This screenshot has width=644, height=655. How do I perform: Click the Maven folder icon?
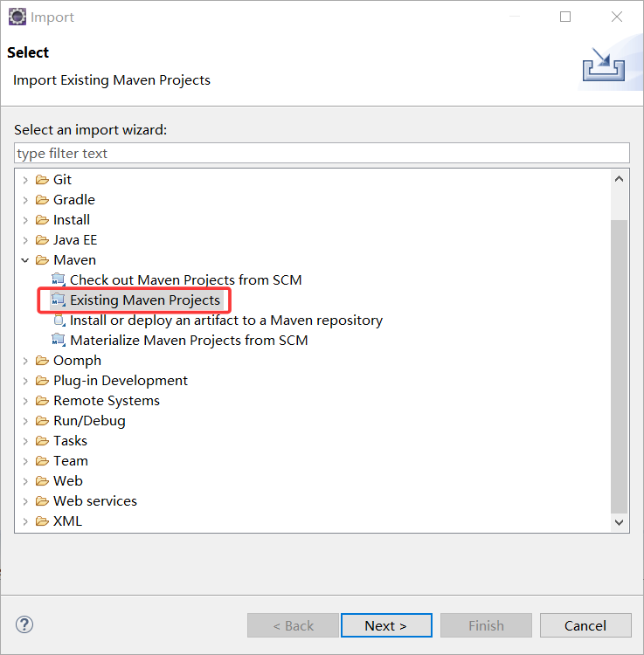tap(42, 260)
